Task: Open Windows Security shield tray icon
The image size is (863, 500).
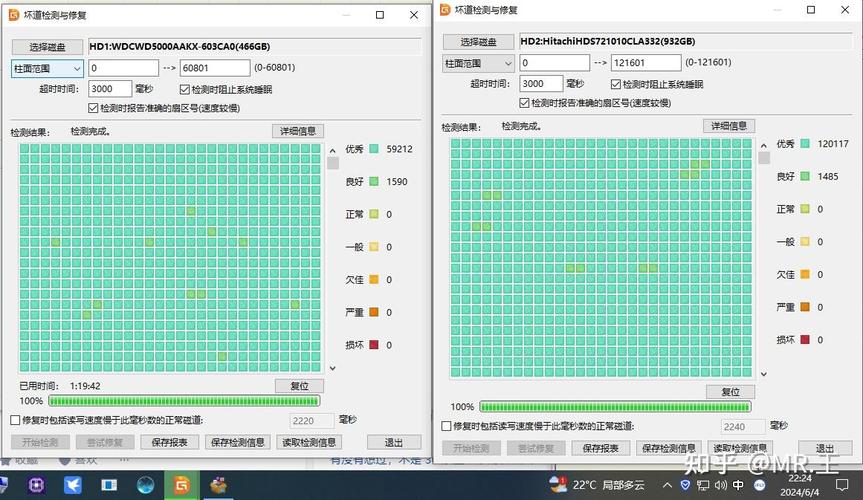Action: (x=685, y=485)
